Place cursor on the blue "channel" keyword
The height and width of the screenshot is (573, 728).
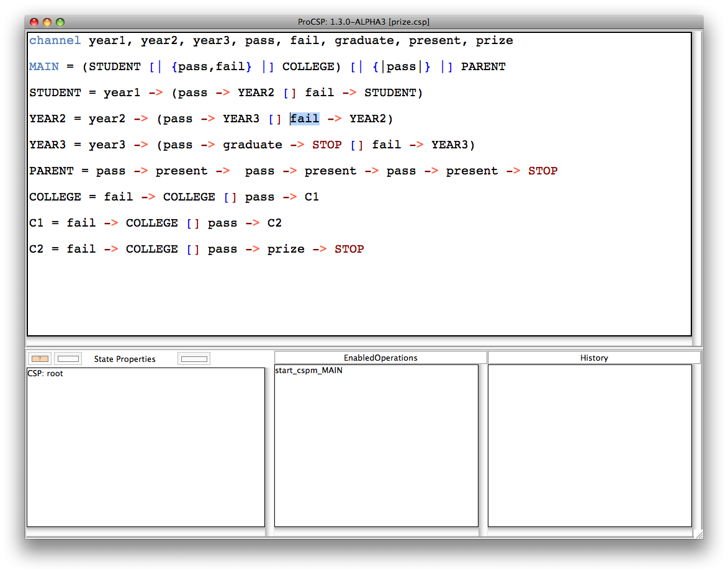pyautogui.click(x=55, y=40)
